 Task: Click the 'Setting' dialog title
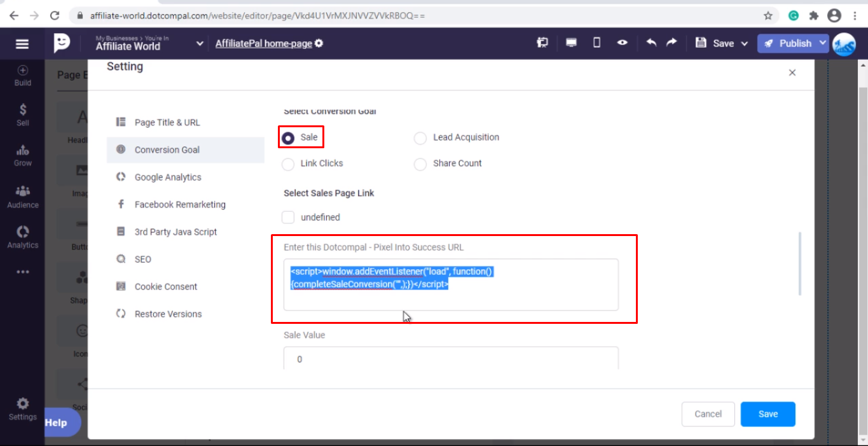(x=125, y=67)
